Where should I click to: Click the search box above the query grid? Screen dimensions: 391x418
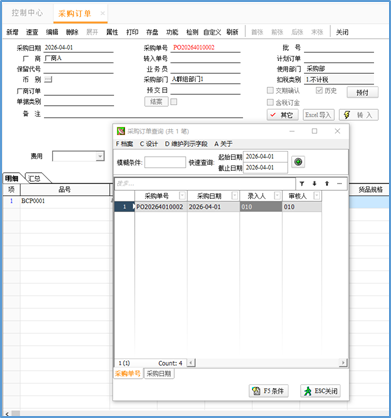point(205,184)
